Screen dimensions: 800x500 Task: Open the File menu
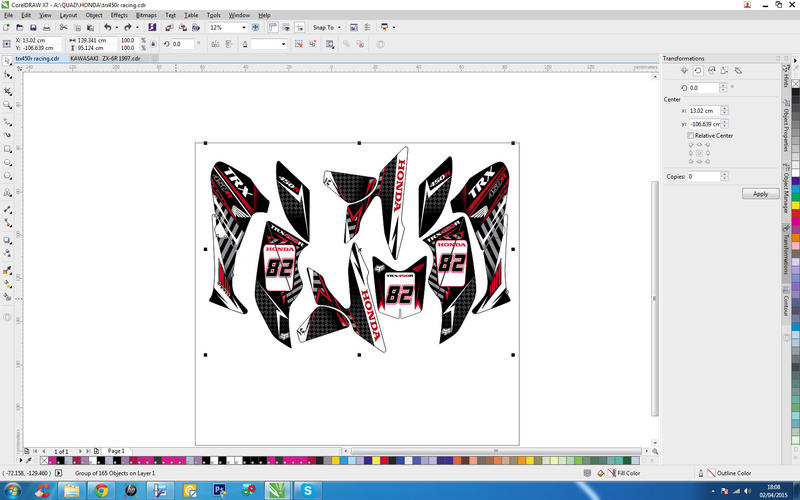(x=8, y=15)
